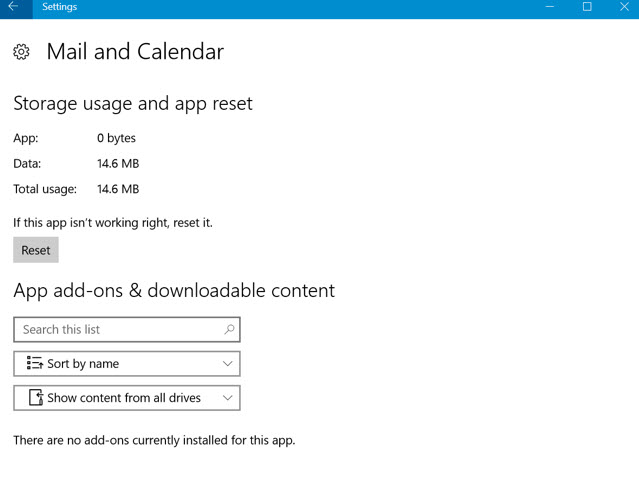Expand the Show content from all drives chevron
The width and height of the screenshot is (639, 494).
(x=228, y=397)
